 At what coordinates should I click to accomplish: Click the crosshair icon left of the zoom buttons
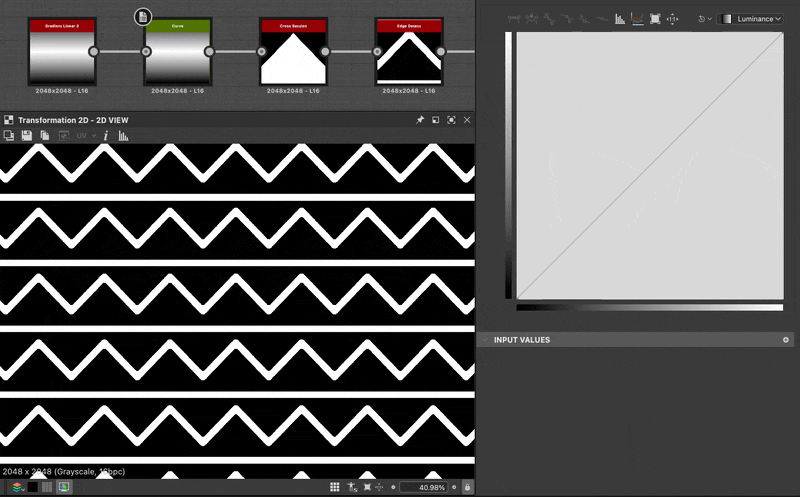pos(379,487)
